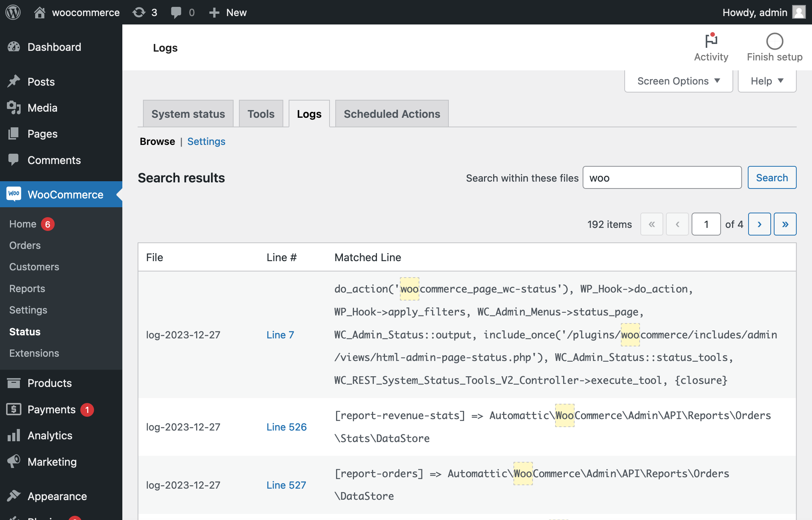This screenshot has width=812, height=520.
Task: Expand the Help dropdown
Action: click(x=766, y=81)
